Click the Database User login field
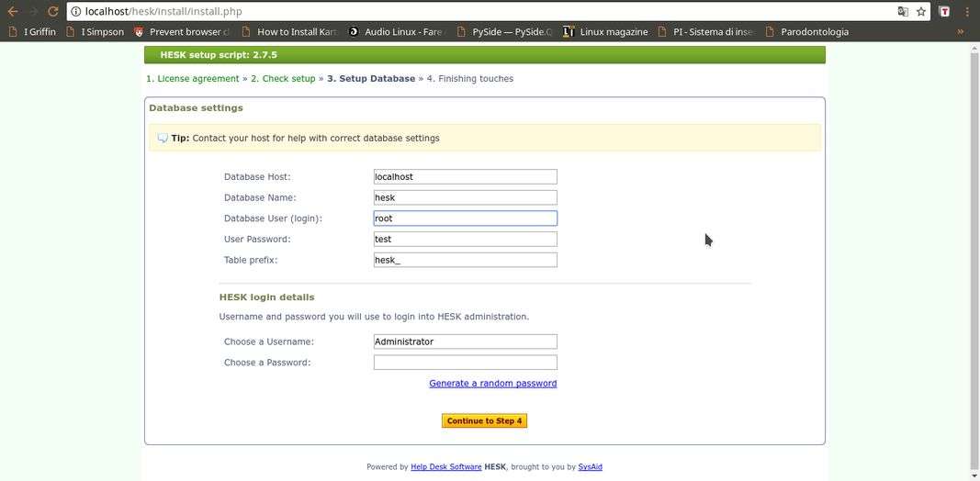 click(465, 218)
